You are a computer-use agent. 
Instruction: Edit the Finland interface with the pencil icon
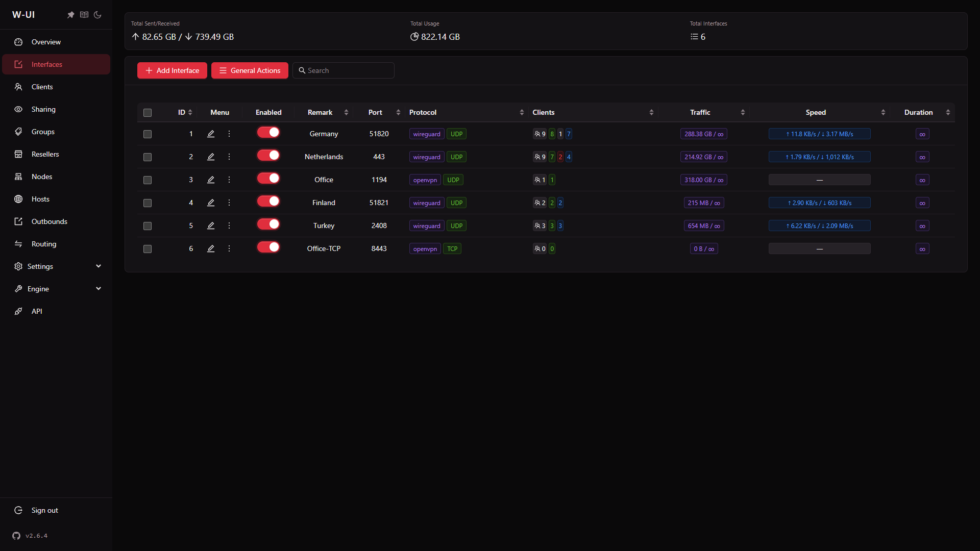(211, 203)
